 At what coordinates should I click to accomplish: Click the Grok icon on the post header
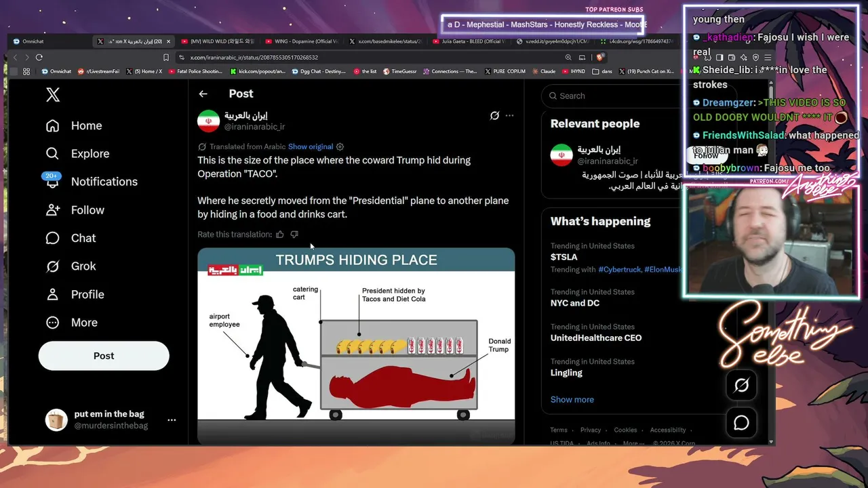tap(494, 116)
